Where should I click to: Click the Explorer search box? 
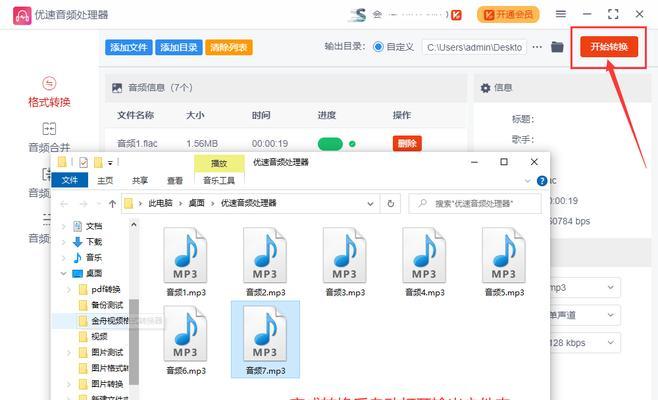[x=475, y=204]
